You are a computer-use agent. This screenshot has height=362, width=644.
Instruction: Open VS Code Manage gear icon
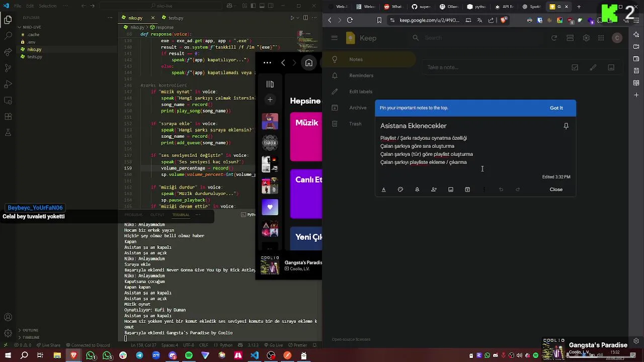8,333
